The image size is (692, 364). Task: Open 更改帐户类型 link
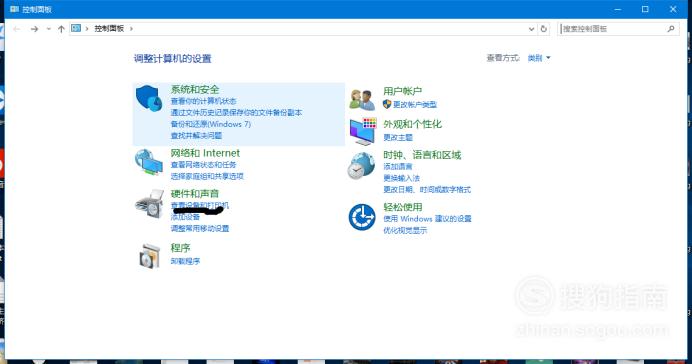coord(415,104)
